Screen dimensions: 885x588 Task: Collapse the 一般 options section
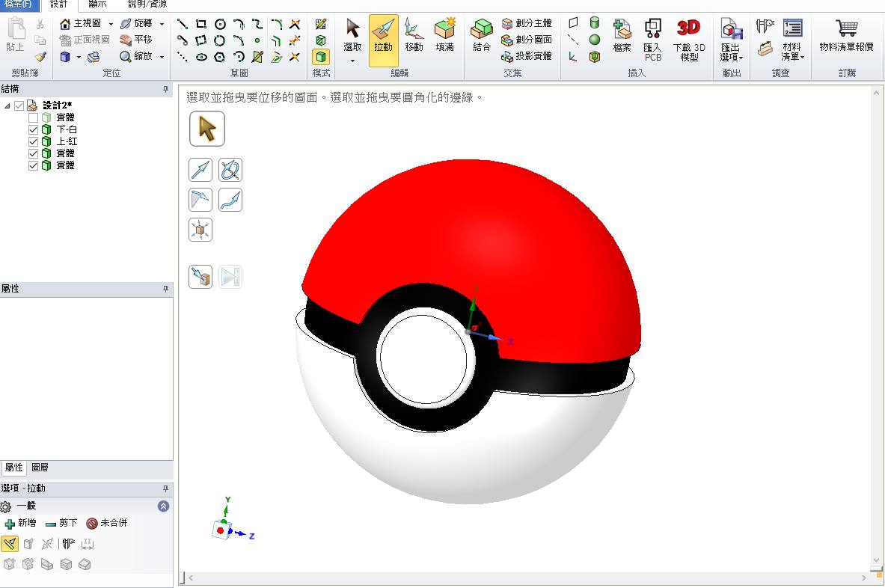tap(163, 506)
